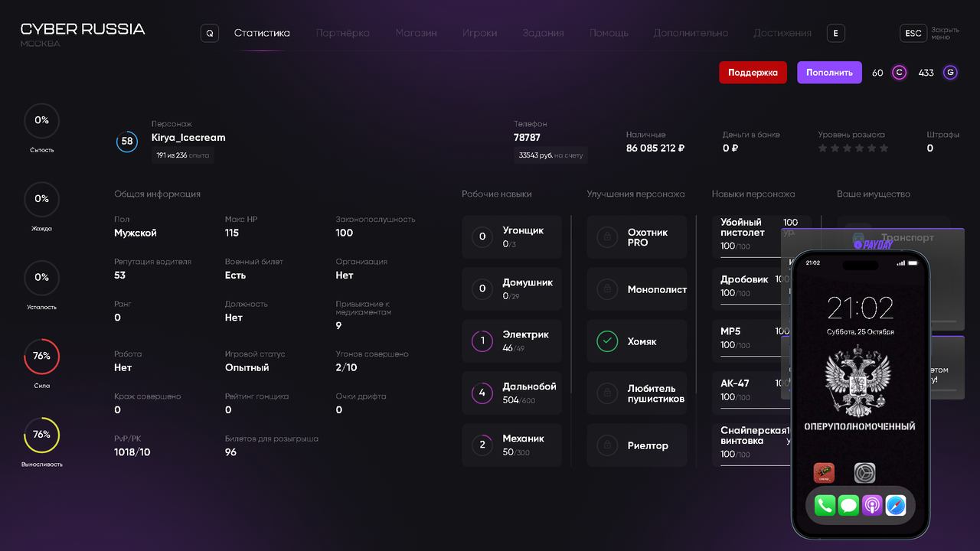Click the lock icon on Любитель пушистиков
The width and height of the screenshot is (980, 551).
pyautogui.click(x=607, y=393)
